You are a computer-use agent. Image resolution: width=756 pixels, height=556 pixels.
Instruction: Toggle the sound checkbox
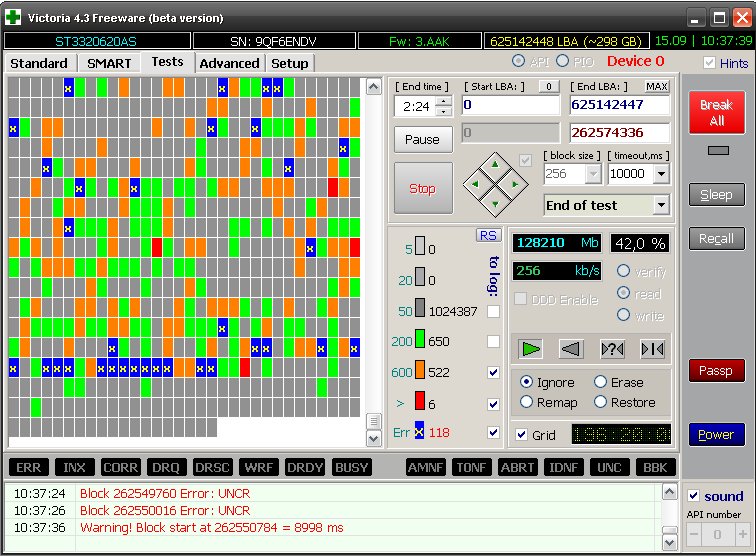[x=693, y=496]
